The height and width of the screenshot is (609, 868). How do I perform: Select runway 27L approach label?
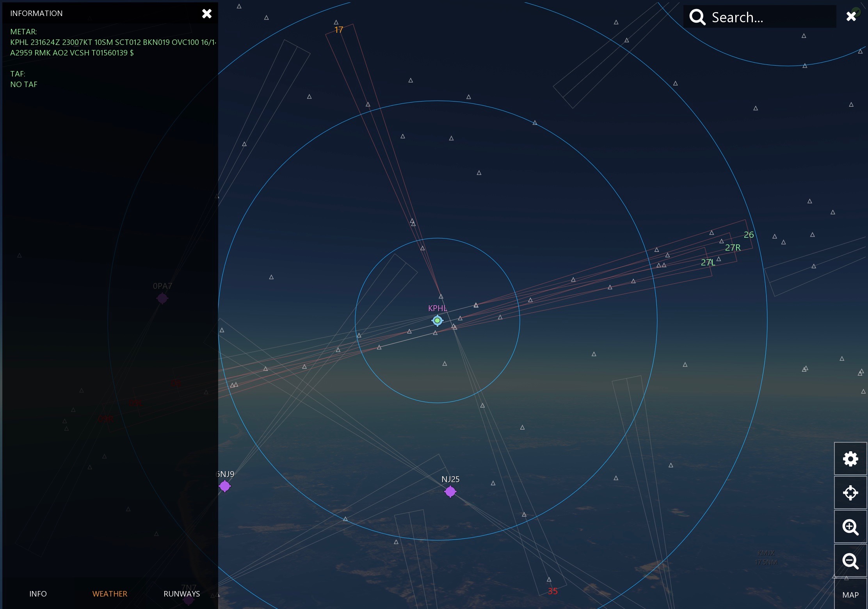click(x=708, y=262)
